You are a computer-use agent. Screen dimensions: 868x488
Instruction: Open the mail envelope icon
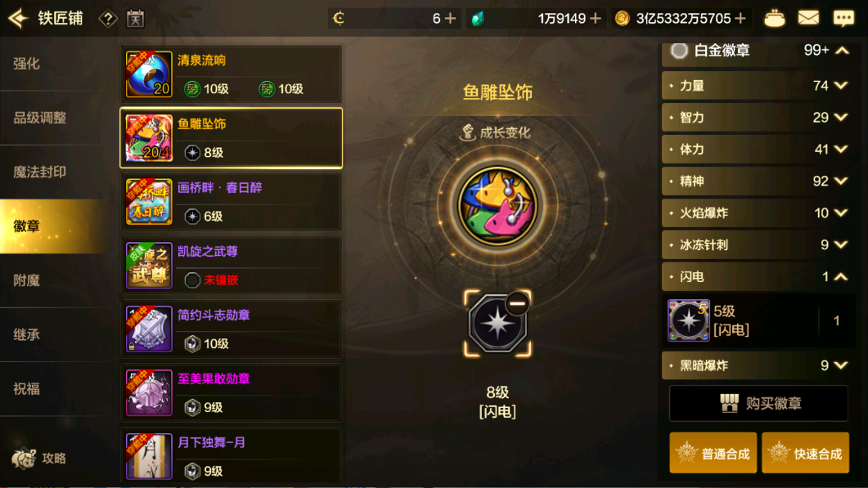click(808, 18)
